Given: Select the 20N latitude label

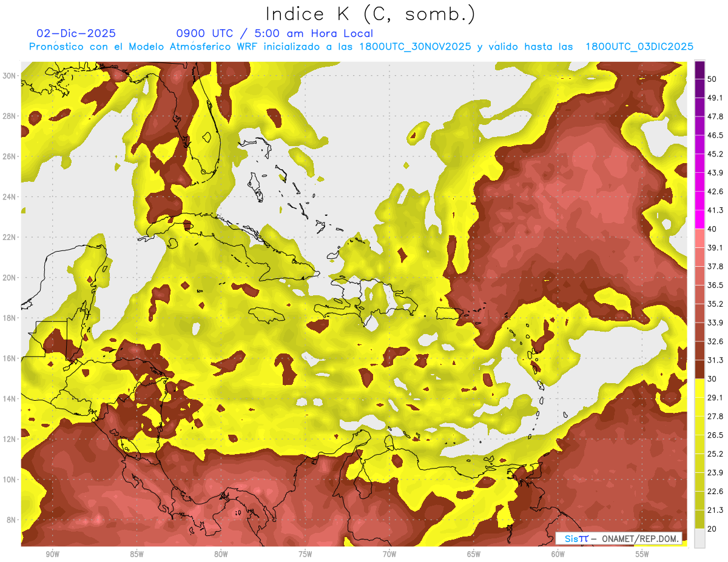Looking at the screenshot, I should click(9, 278).
